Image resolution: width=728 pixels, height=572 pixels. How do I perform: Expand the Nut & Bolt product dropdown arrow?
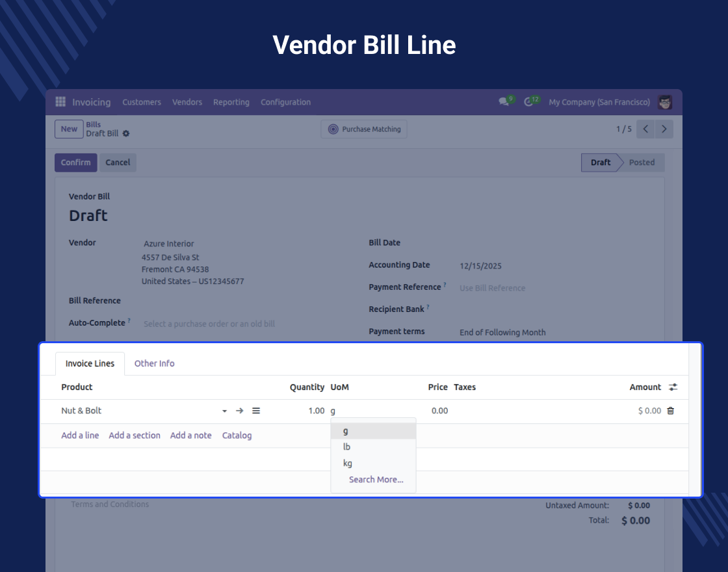tap(224, 411)
